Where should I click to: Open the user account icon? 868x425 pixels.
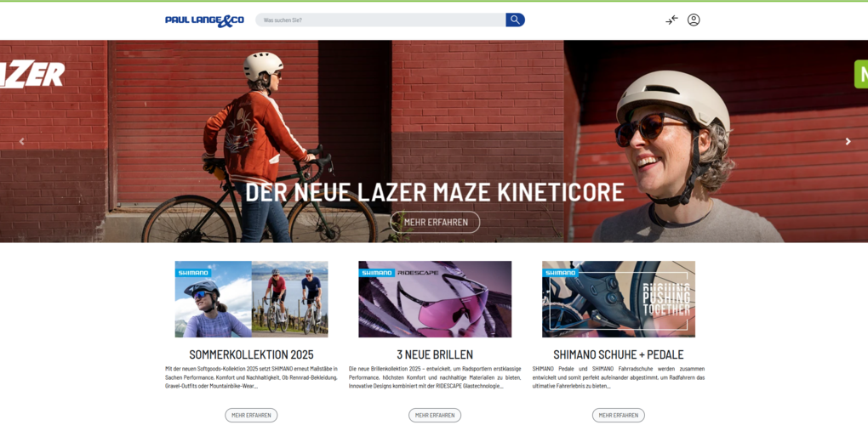tap(694, 20)
